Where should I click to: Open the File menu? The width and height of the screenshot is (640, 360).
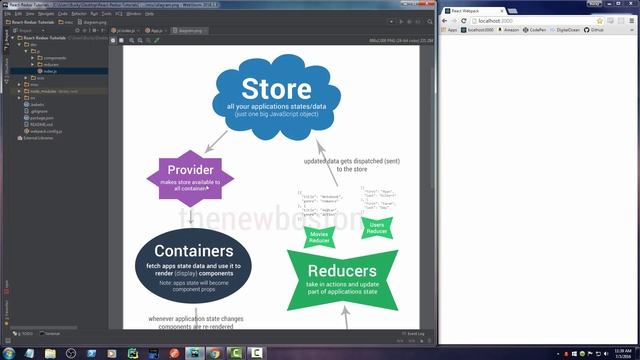(7, 14)
